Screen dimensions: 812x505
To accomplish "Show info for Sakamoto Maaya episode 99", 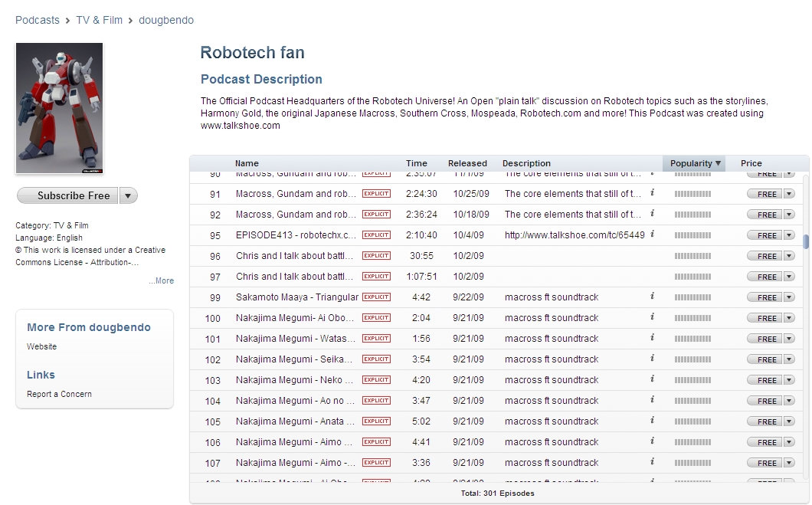I will pyautogui.click(x=652, y=297).
